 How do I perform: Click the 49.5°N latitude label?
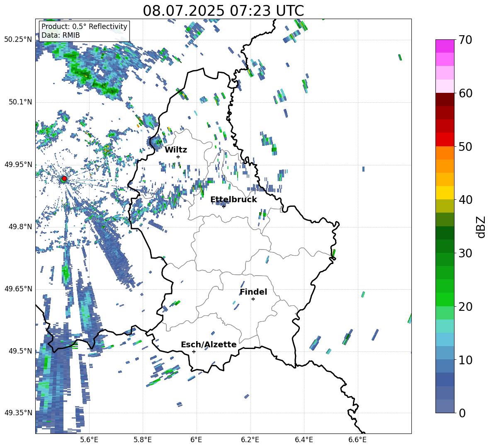tap(20, 351)
